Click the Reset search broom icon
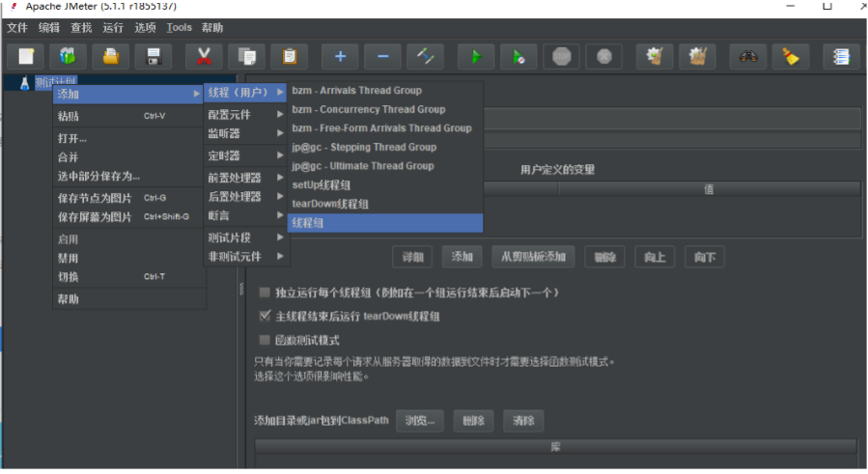Image resolution: width=868 pixels, height=474 pixels. tap(791, 57)
